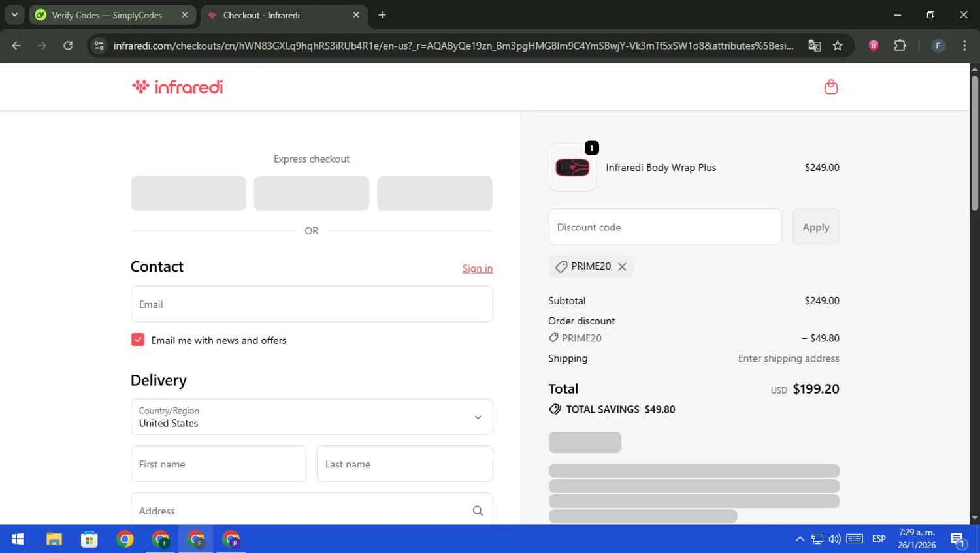The width and height of the screenshot is (980, 553).
Task: Open the first Chrome taskbar icon
Action: 125,539
